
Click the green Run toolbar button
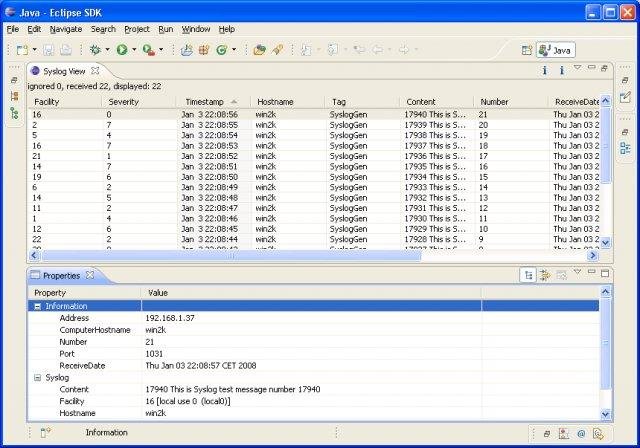click(x=122, y=50)
